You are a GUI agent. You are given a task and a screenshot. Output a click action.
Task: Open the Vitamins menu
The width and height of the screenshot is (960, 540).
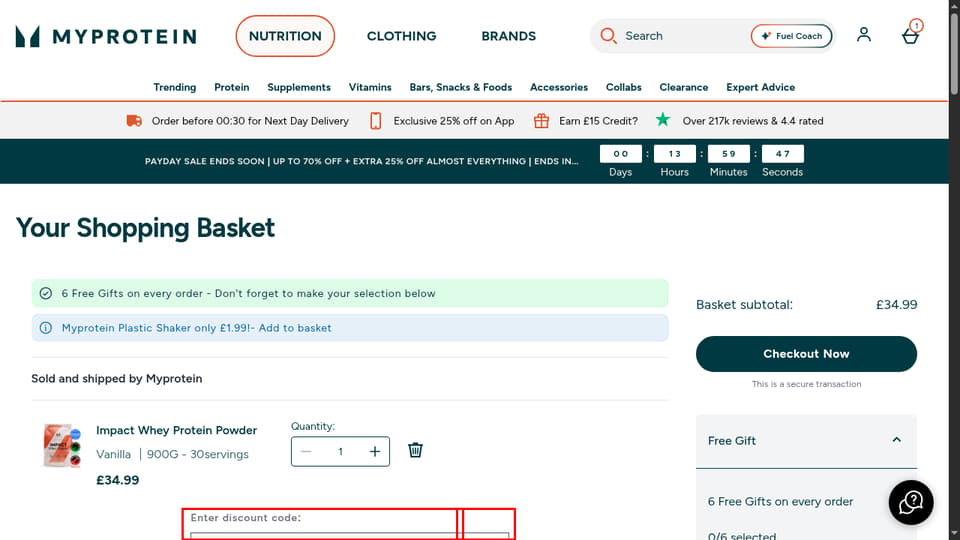tap(370, 87)
